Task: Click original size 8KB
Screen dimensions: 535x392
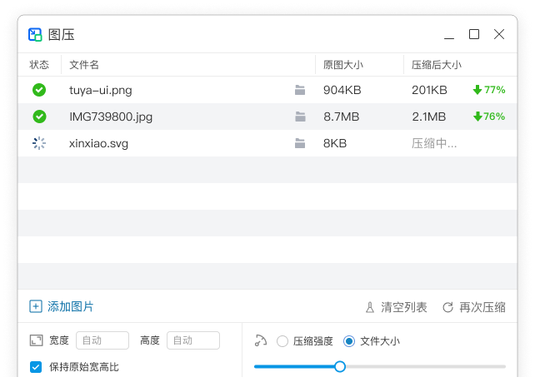Action: (335, 143)
